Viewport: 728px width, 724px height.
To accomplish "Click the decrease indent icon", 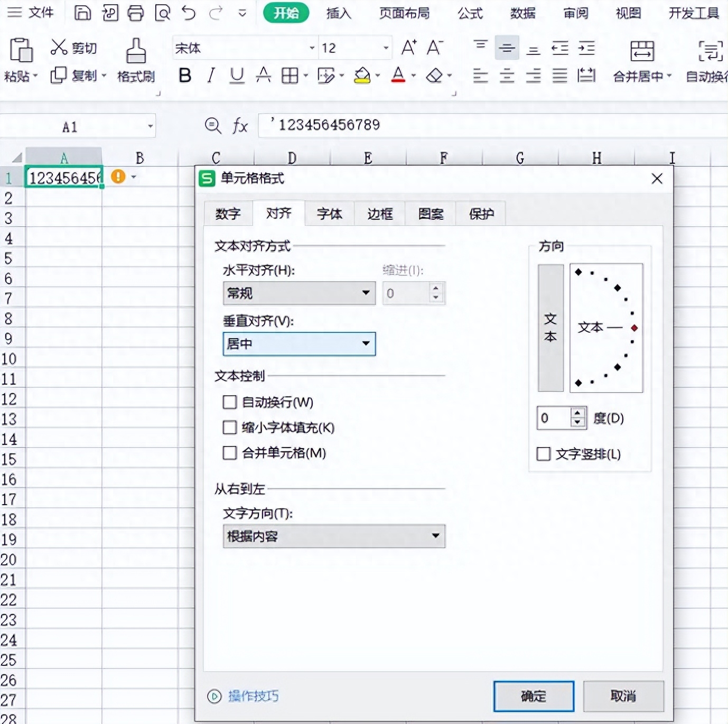I will (560, 48).
